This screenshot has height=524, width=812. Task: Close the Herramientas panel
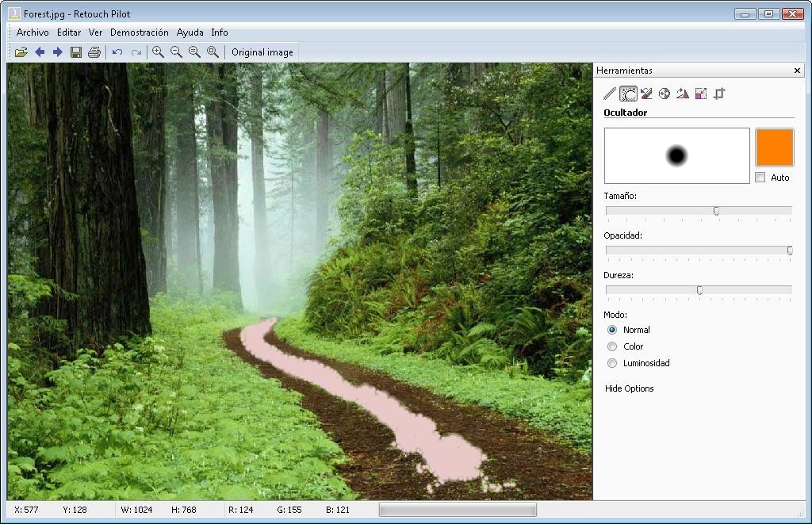[x=798, y=71]
